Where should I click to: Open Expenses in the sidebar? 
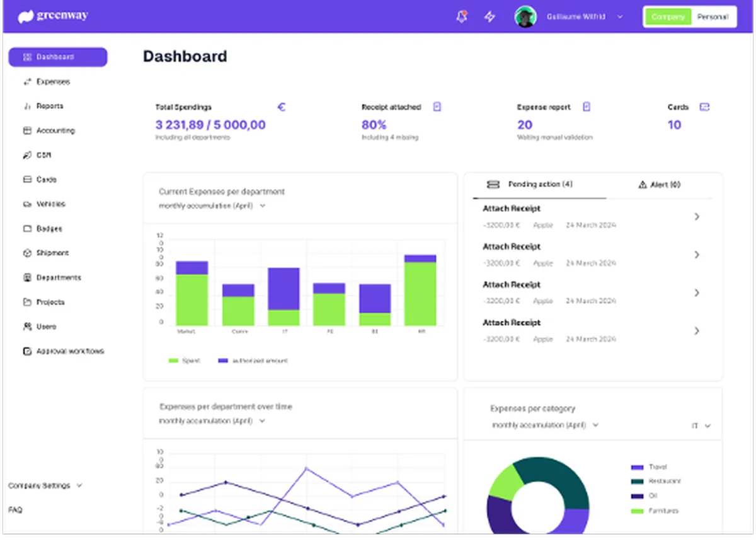click(x=53, y=82)
